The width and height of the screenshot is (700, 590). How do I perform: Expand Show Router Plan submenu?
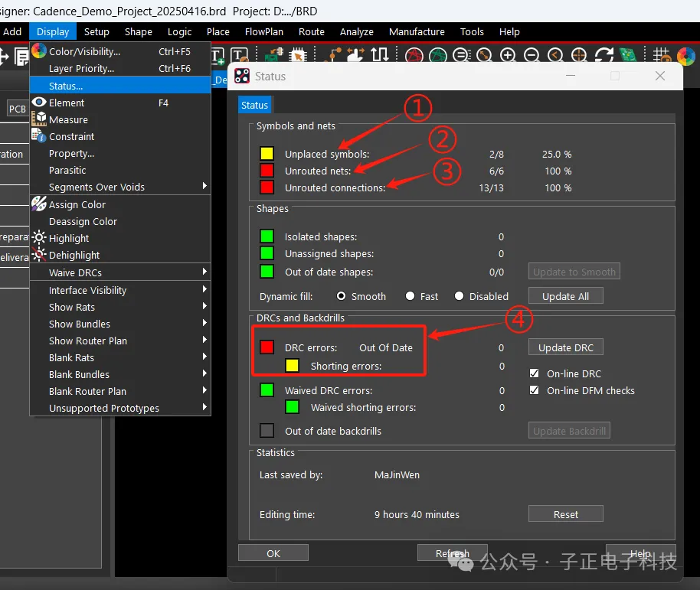pyautogui.click(x=120, y=341)
